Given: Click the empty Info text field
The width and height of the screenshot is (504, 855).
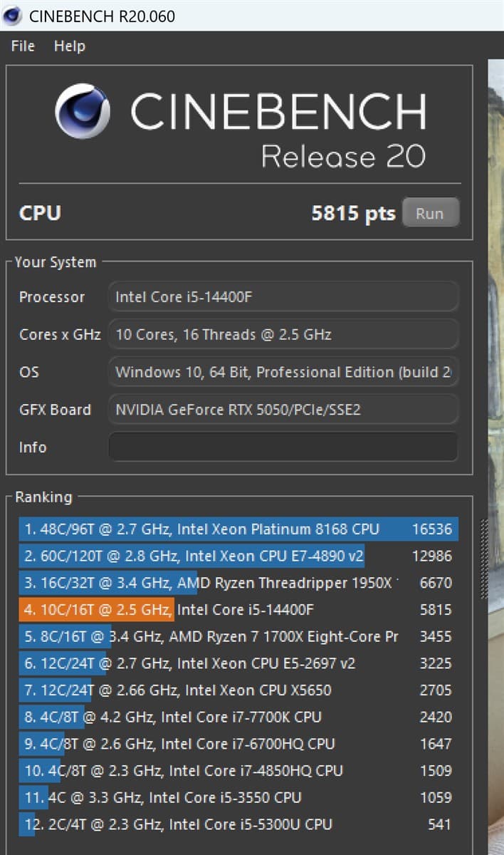Looking at the screenshot, I should tap(283, 447).
